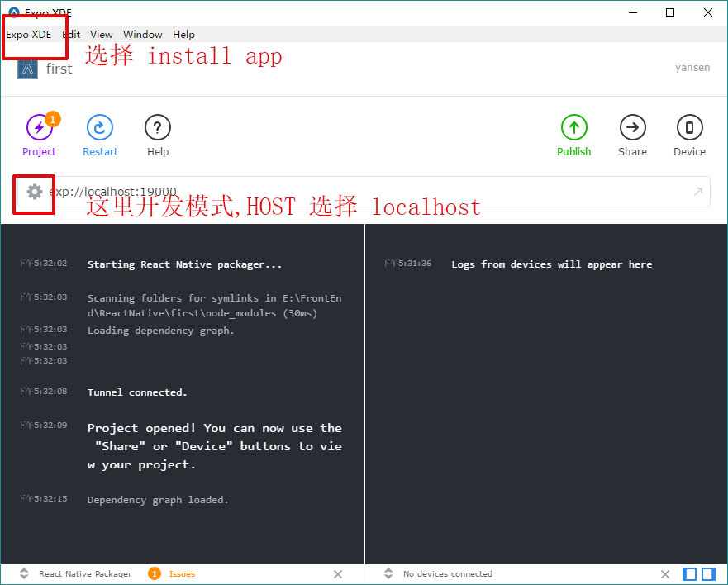Click the Project opened! log message
The width and height of the screenshot is (728, 585).
(215, 446)
